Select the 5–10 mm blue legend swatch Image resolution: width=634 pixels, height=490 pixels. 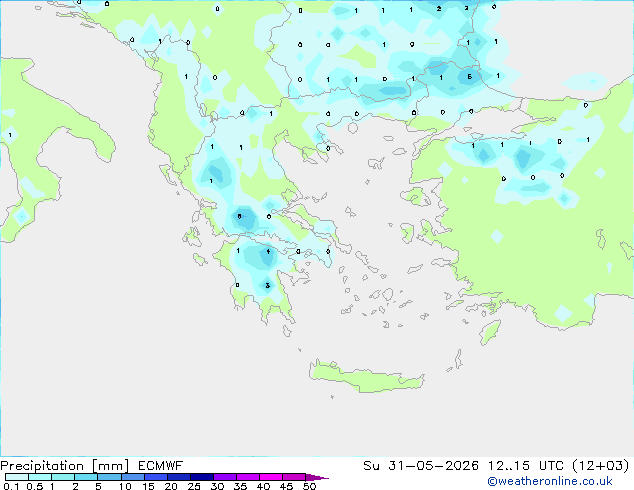pyautogui.click(x=109, y=477)
